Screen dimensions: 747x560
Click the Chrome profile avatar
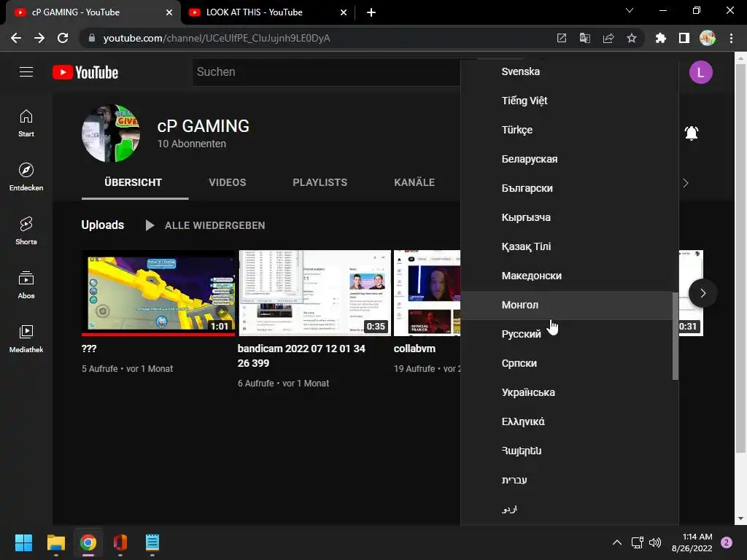click(x=708, y=38)
